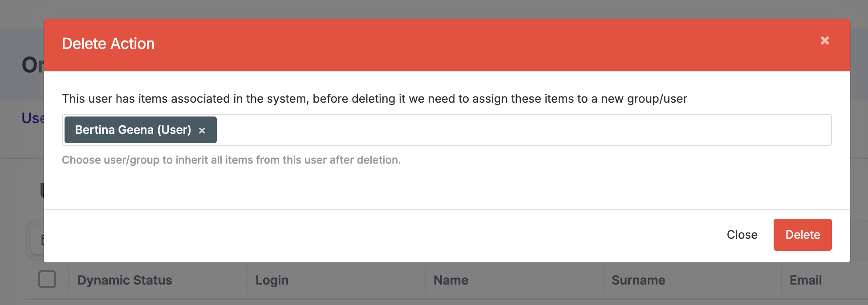Sort by the Email column header
The image size is (868, 305).
805,280
